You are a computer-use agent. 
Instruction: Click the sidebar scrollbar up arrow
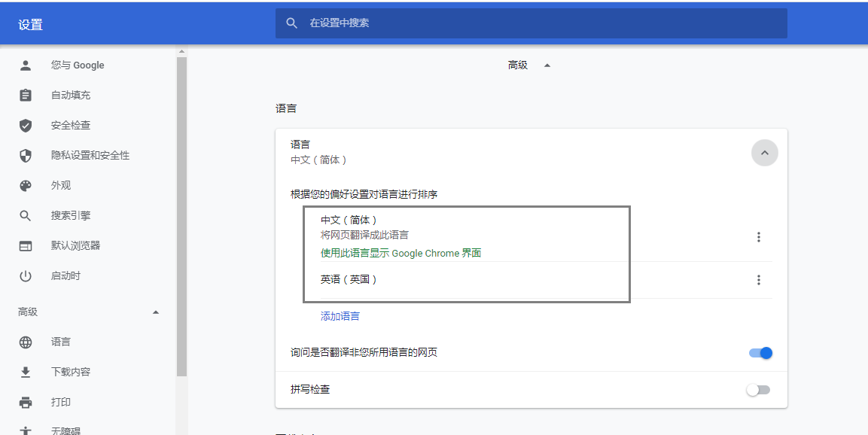[x=181, y=51]
